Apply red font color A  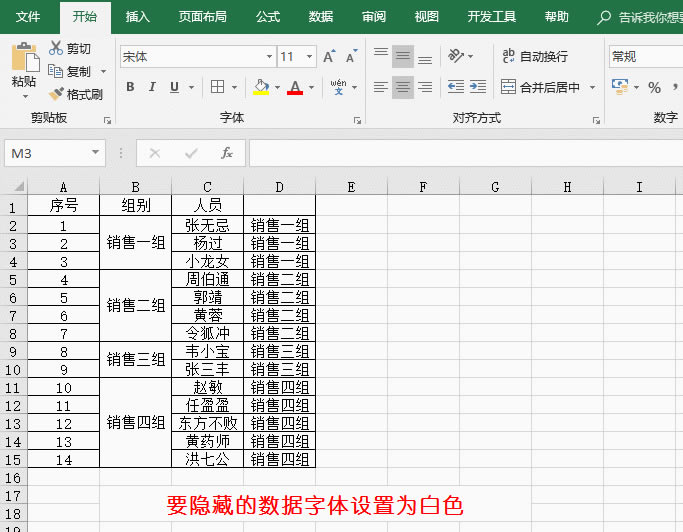tap(295, 87)
